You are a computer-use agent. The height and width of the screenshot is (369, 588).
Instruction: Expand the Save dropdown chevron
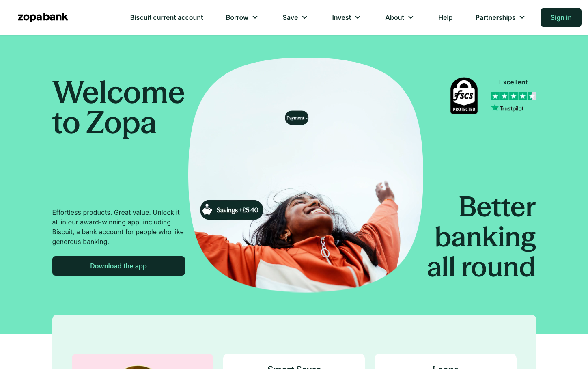coord(305,17)
